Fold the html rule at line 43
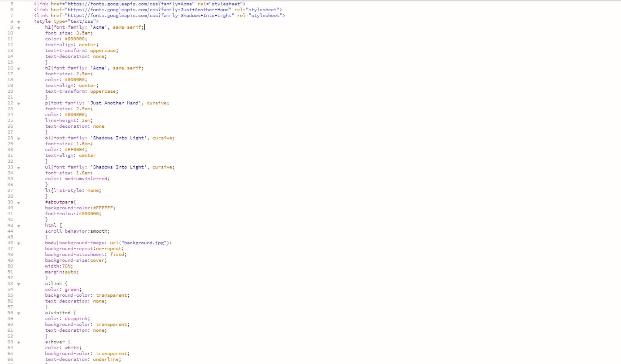This screenshot has width=621, height=364. 19,225
